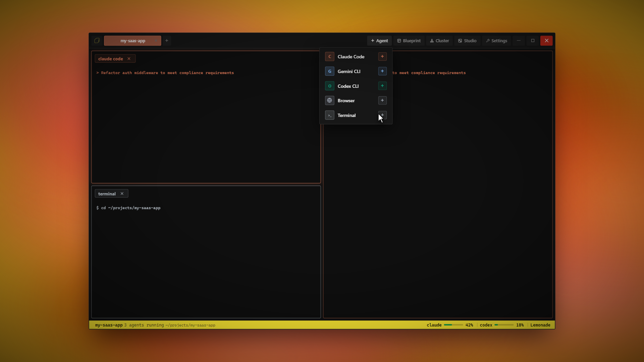Add a Terminal pane with plus button
Viewport: 644px width, 362px height.
click(382, 115)
